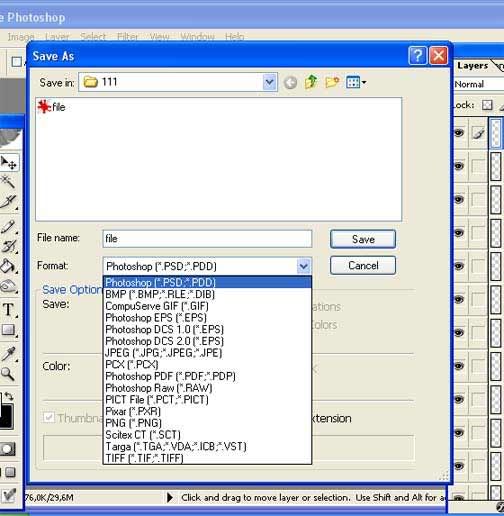Swap foreground and background colors

tap(9, 396)
